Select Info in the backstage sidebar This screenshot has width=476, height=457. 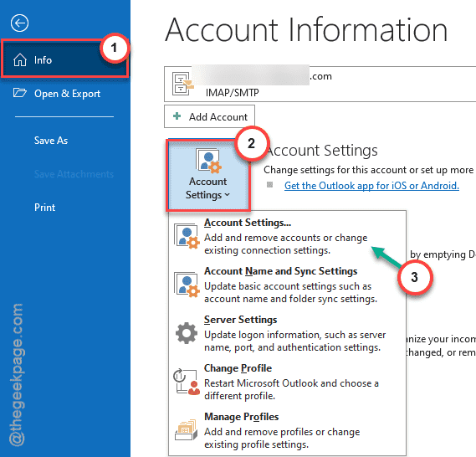pyautogui.click(x=64, y=59)
